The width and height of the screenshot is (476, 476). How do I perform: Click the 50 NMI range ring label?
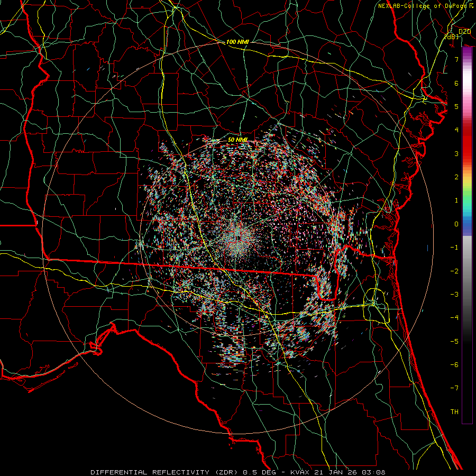click(x=237, y=140)
